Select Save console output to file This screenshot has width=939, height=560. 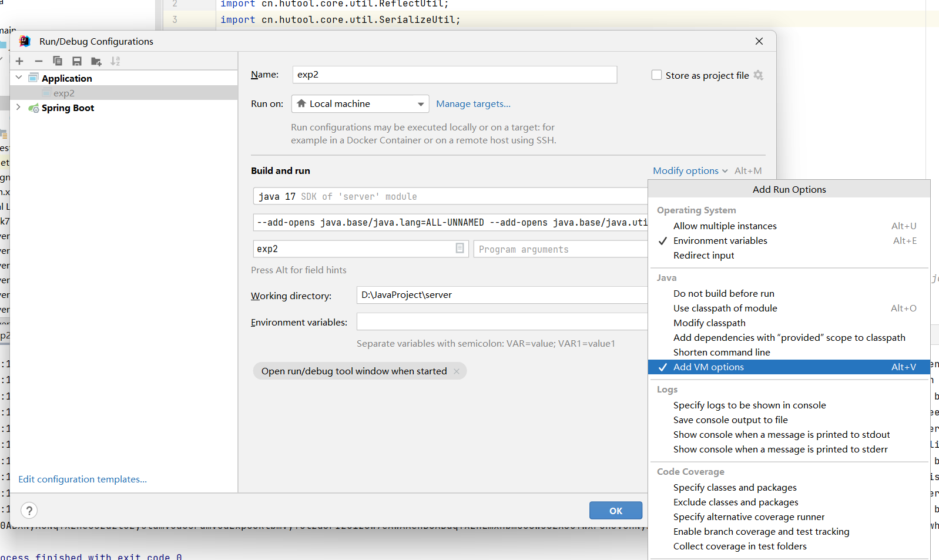(789, 420)
